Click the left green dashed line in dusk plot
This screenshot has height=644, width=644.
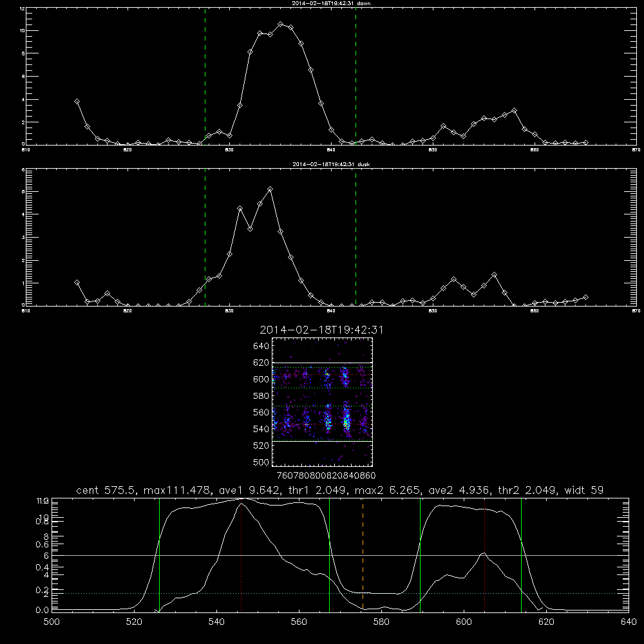[x=205, y=237]
